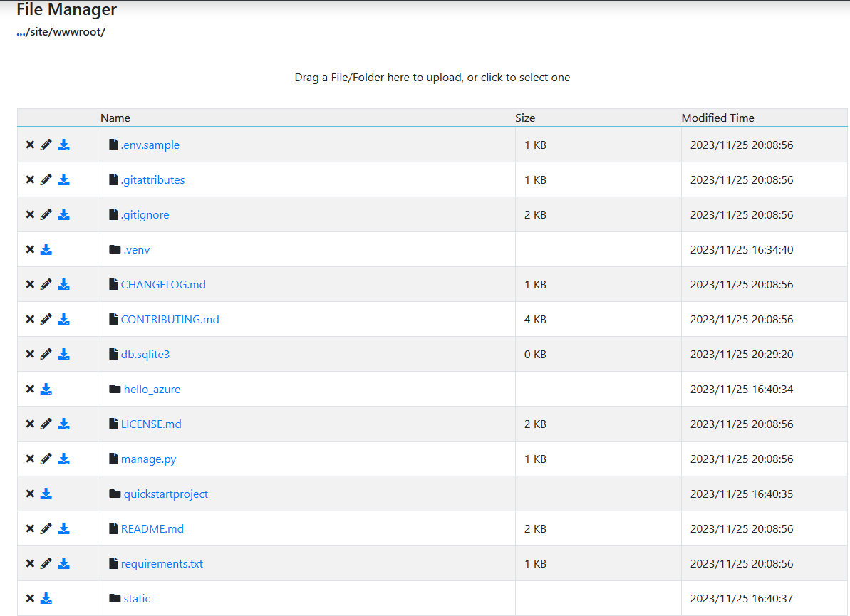
Task: Open the .gitattributes file
Action: [152, 179]
